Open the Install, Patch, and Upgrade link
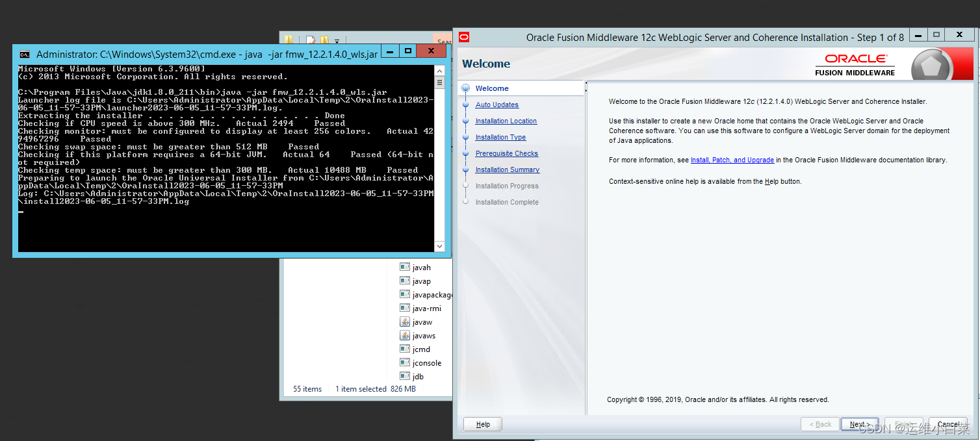 (732, 160)
